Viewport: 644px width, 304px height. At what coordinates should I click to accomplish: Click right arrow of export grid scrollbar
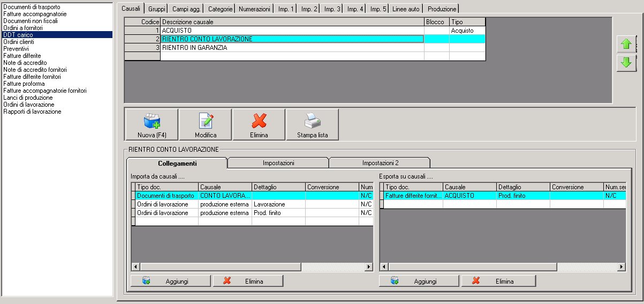click(x=622, y=266)
